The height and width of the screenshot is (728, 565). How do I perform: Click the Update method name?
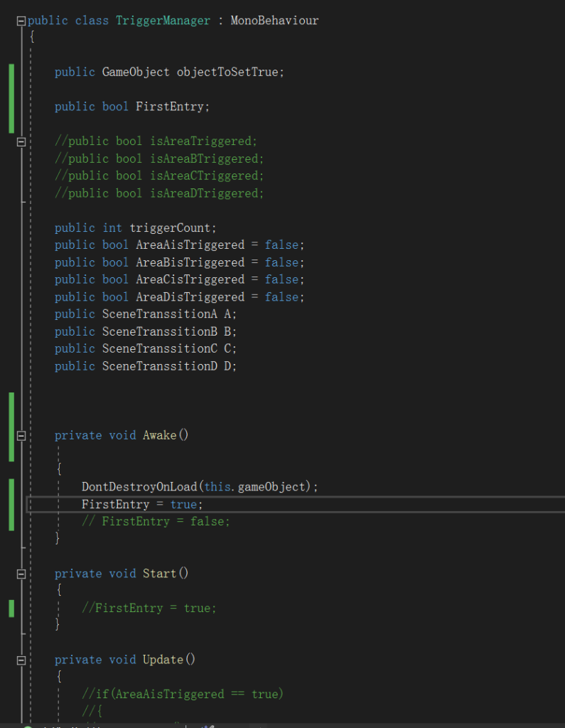click(x=163, y=660)
